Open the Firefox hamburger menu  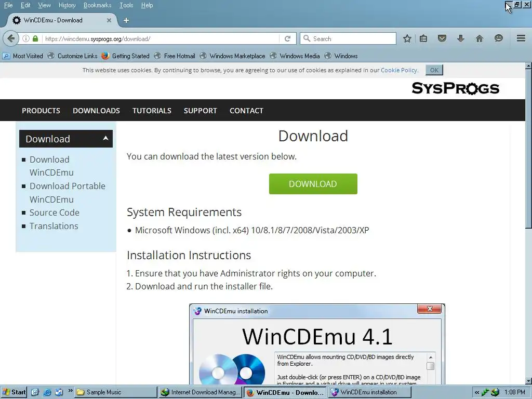[x=521, y=38]
